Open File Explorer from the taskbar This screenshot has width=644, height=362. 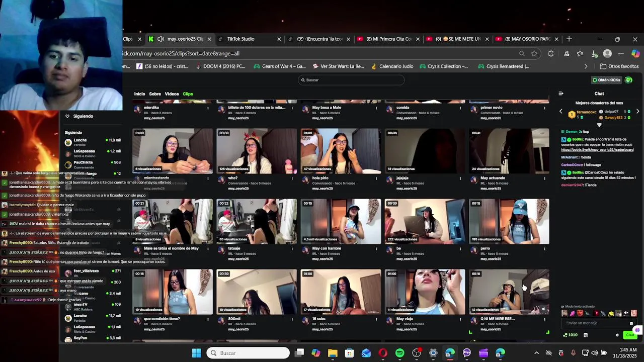(333, 353)
